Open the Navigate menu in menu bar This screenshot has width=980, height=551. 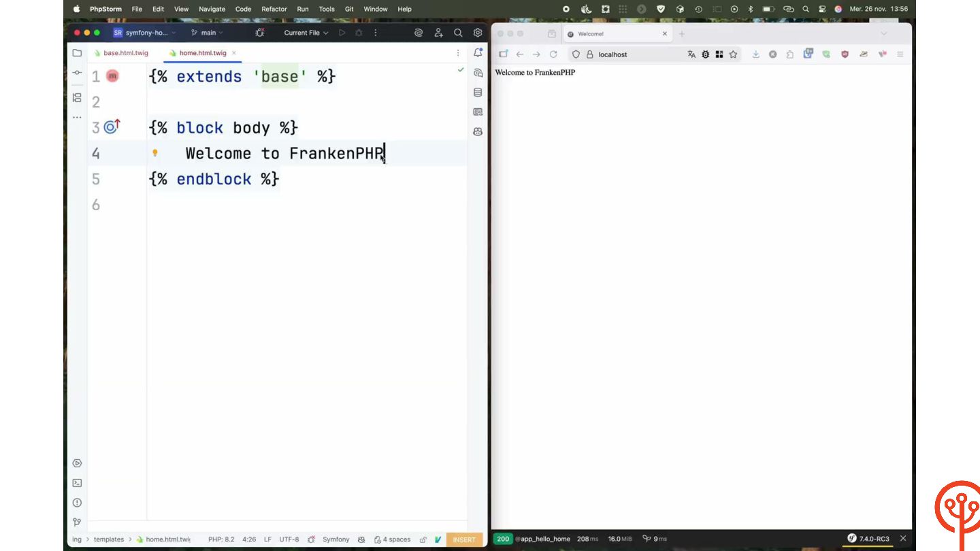click(212, 9)
